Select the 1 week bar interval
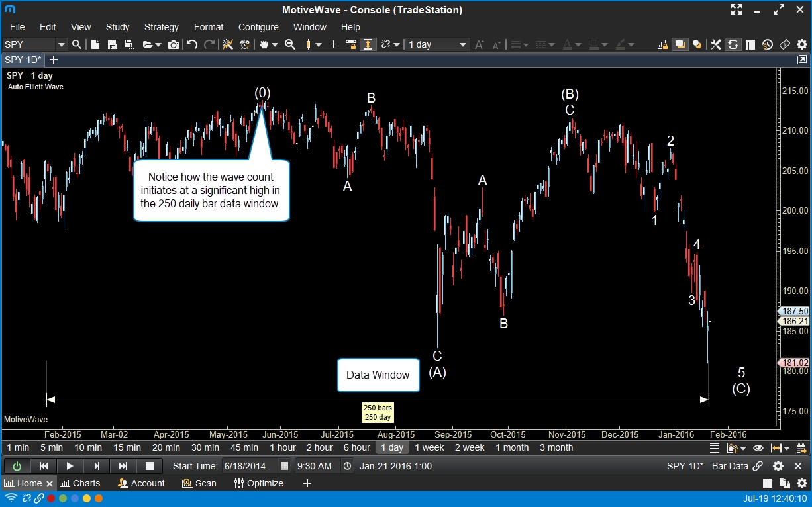 [429, 447]
